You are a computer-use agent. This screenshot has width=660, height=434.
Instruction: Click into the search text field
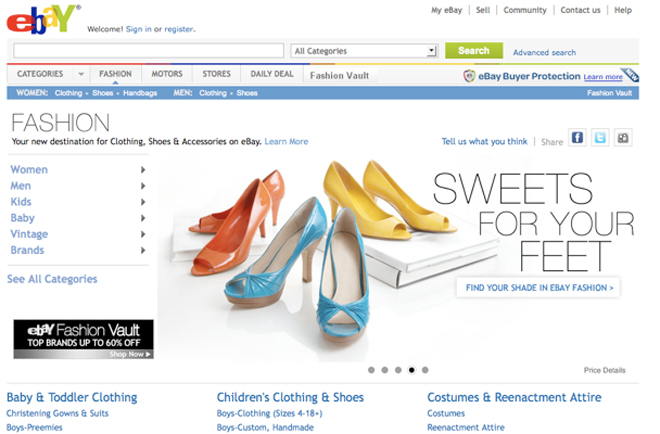[149, 51]
